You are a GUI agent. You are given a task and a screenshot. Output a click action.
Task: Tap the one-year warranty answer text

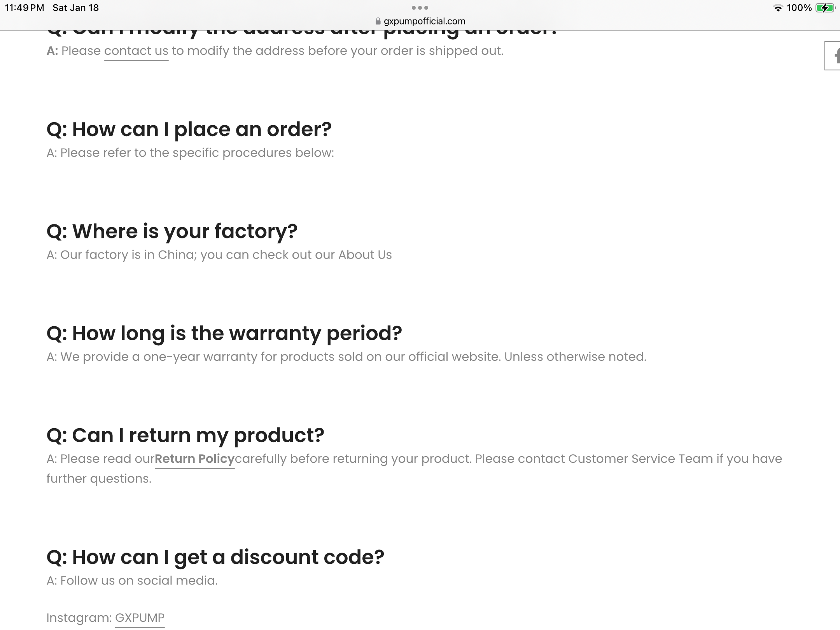coord(346,357)
